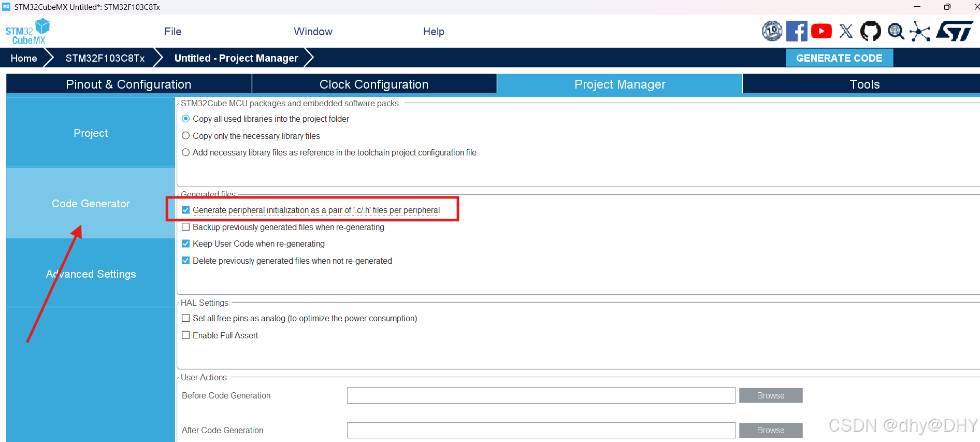The height and width of the screenshot is (442, 980).
Task: Browse for Before Code Generation script
Action: click(771, 395)
